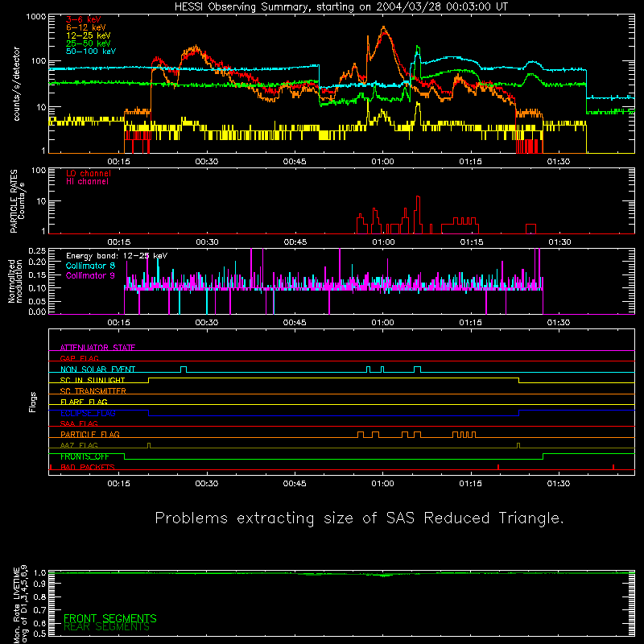The image size is (644, 644).
Task: Click the 00:45 tick label under the count rate plot
Action: click(x=295, y=162)
